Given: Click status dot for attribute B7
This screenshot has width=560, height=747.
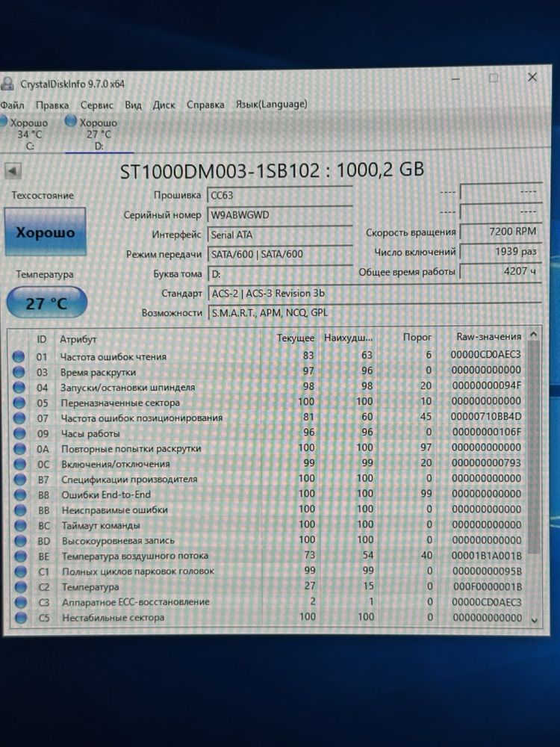Looking at the screenshot, I should coord(20,480).
